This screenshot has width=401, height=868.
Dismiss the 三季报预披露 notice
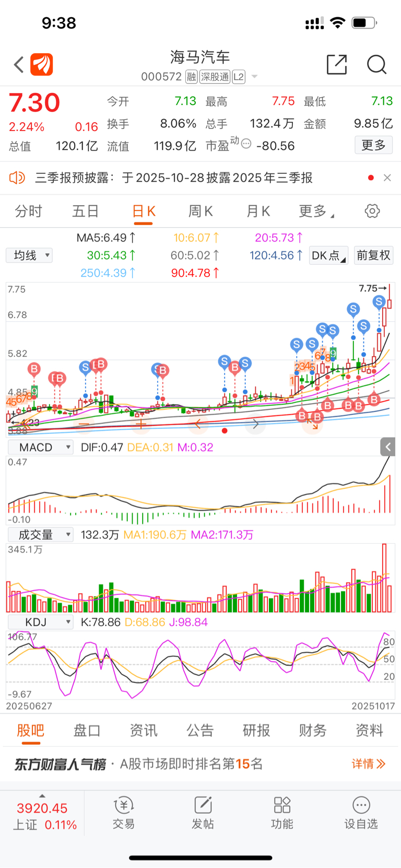(x=387, y=178)
